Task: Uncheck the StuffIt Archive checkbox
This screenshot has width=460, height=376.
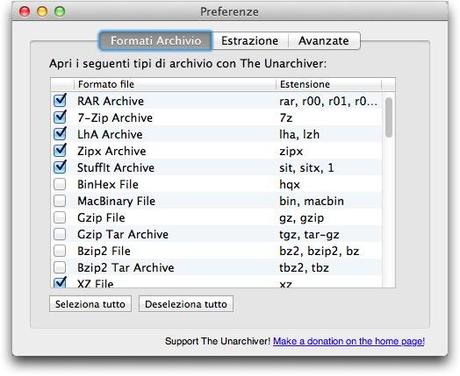Action: [x=60, y=167]
